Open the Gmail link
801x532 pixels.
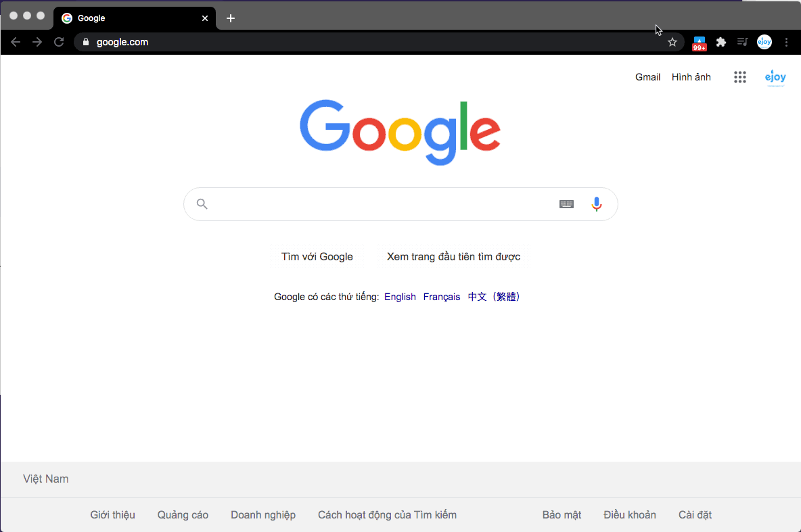click(x=647, y=77)
